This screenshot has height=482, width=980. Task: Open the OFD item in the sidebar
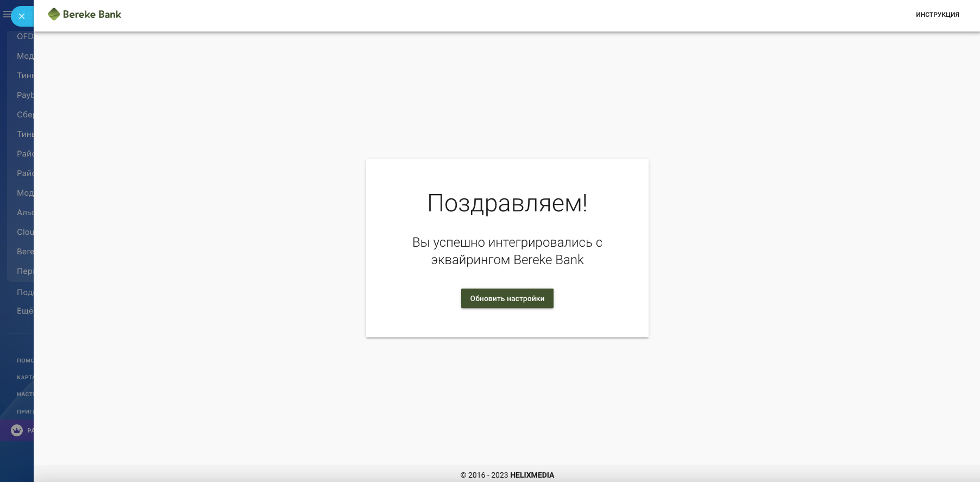[x=25, y=36]
